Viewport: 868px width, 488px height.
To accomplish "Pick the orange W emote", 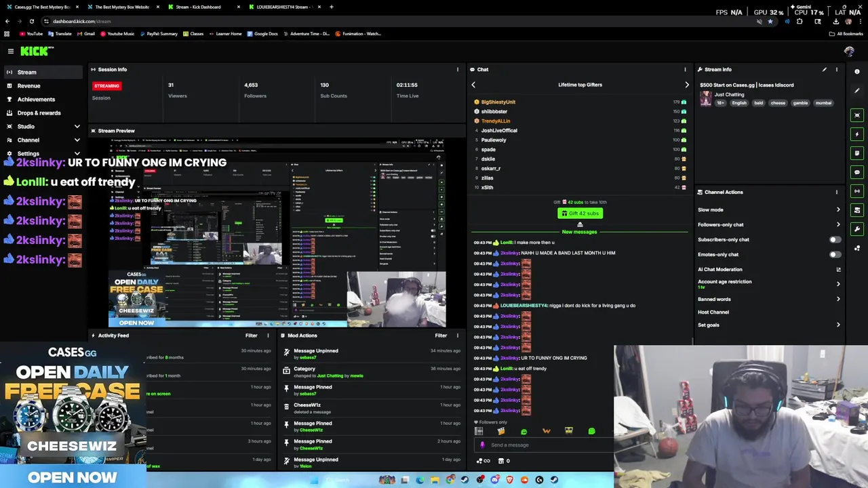I will (546, 431).
